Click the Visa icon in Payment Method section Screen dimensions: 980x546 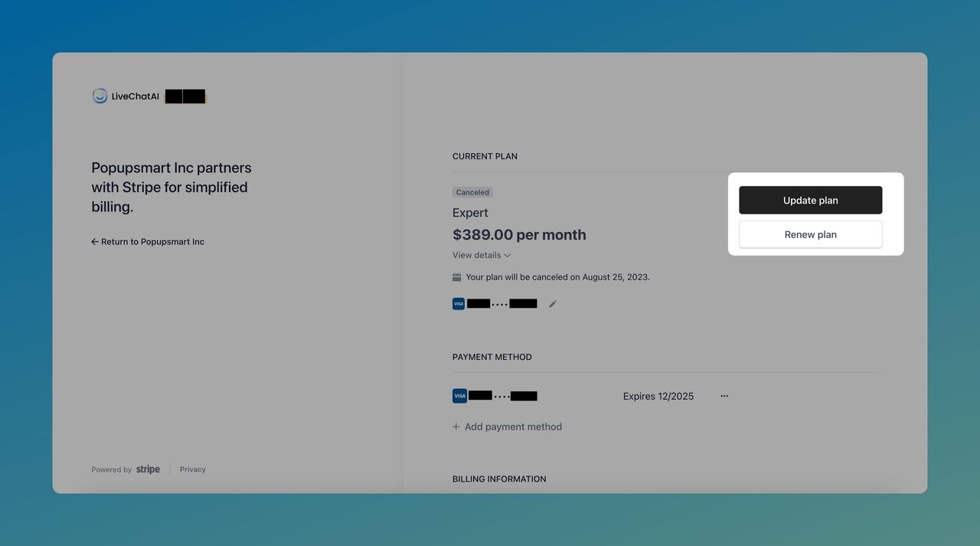coord(459,396)
